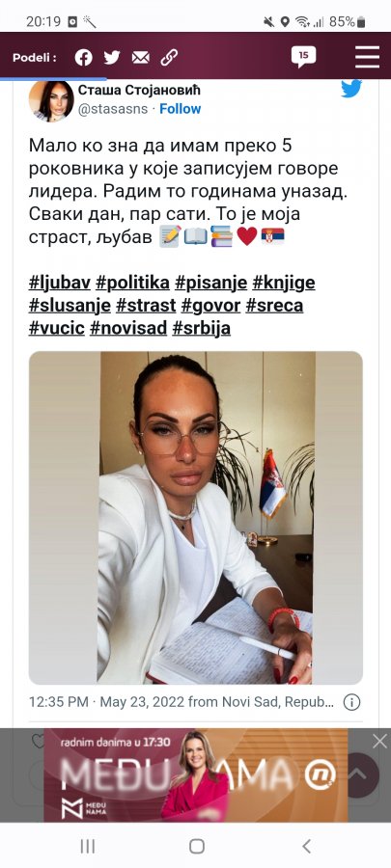Open the #knjige hashtag

pos(284,283)
